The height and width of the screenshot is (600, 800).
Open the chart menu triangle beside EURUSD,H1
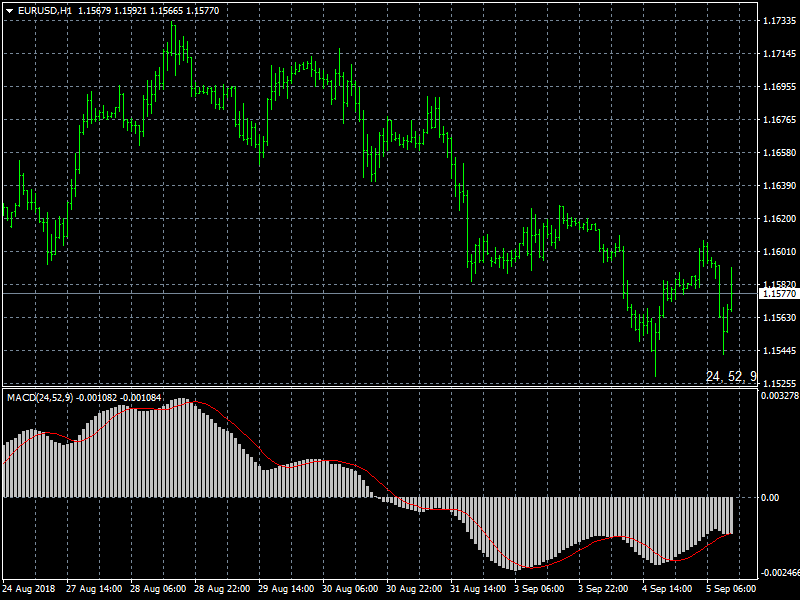[9, 11]
